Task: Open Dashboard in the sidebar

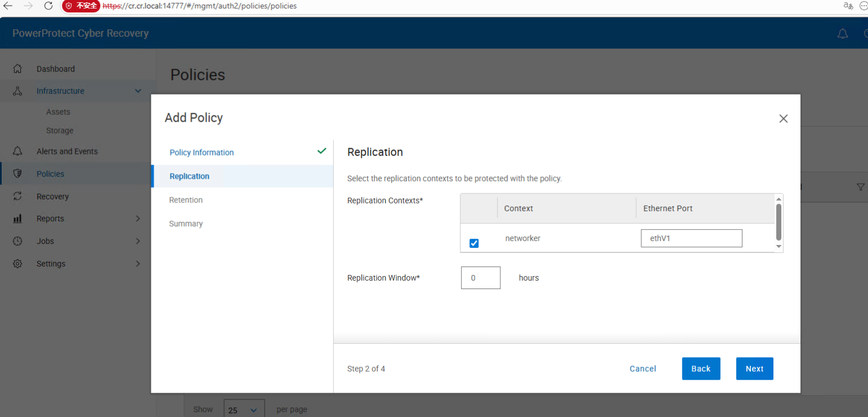Action: [56, 69]
